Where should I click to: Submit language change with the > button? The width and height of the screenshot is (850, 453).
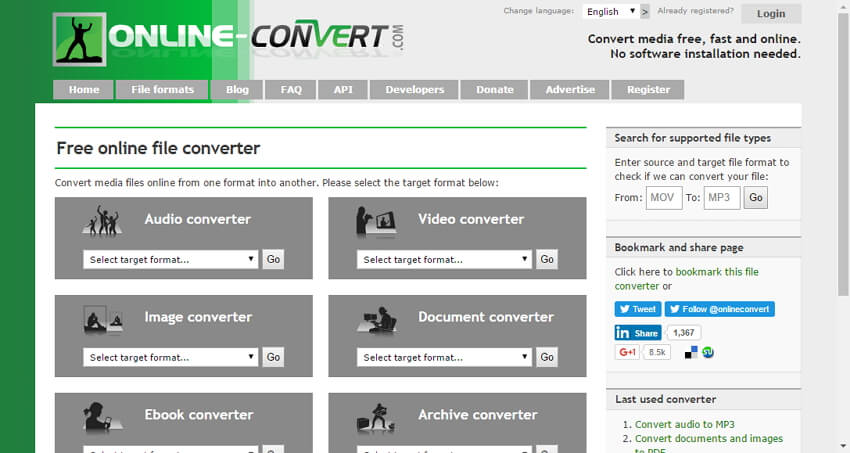645,11
